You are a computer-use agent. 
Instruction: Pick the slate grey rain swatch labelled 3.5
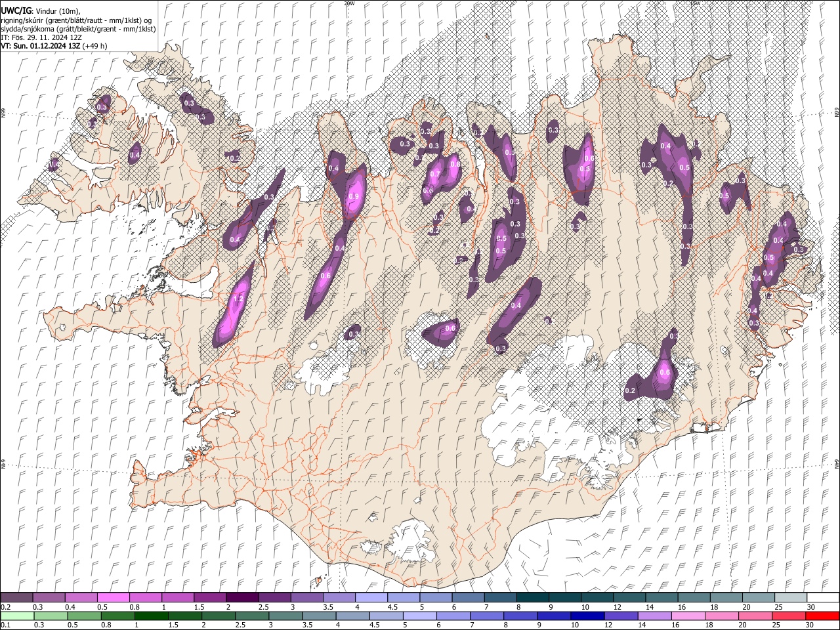319,616
